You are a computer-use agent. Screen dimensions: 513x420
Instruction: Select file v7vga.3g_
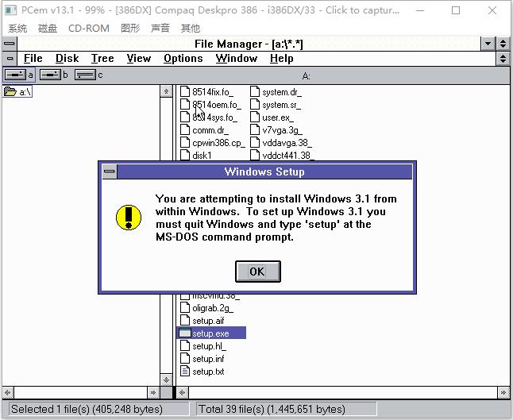click(276, 130)
